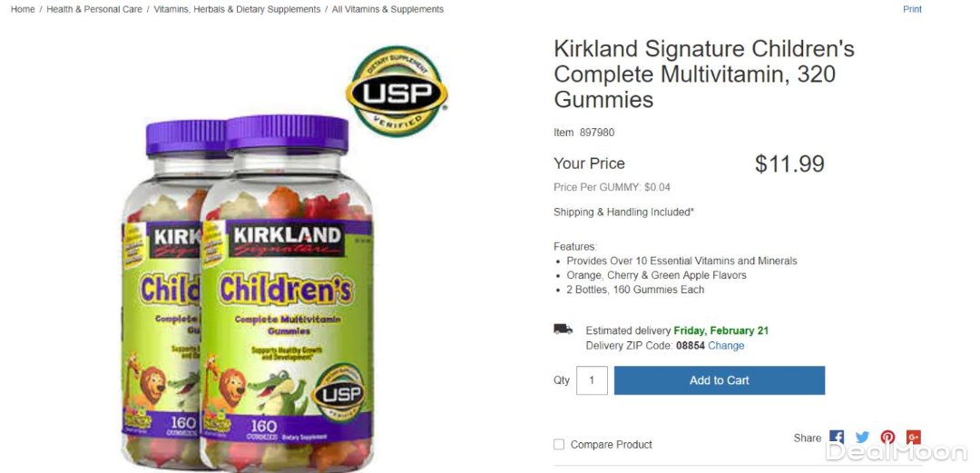This screenshot has width=980, height=473.
Task: Click the item number 897980
Action: click(596, 133)
